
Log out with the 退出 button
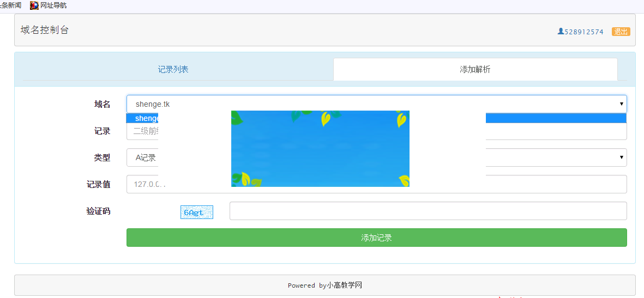coord(621,32)
